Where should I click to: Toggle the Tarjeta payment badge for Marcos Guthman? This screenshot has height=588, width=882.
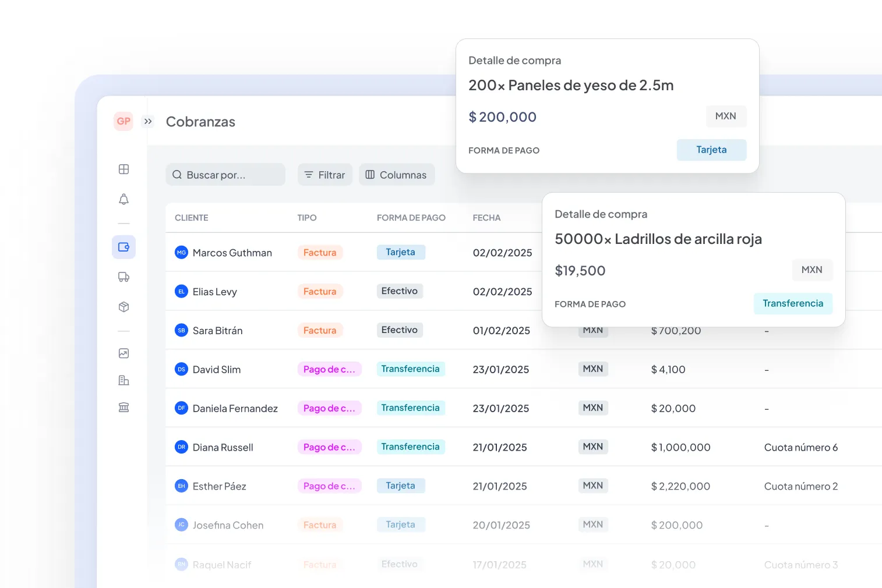(x=401, y=252)
